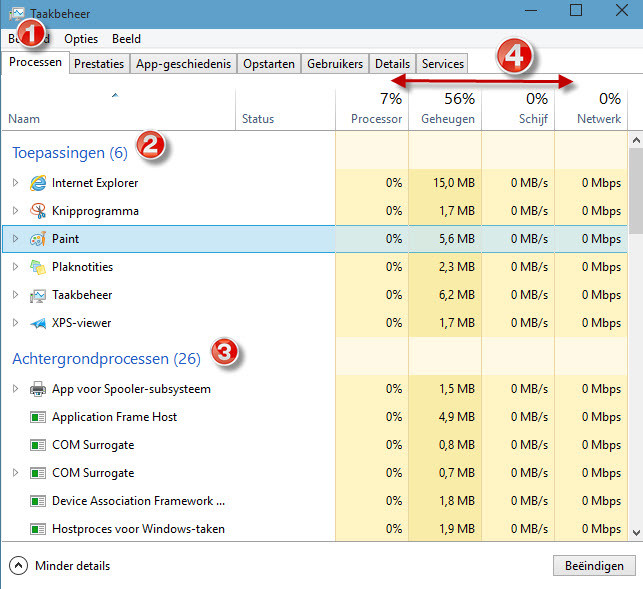Click the Application Frame Host icon
The height and width of the screenshot is (589, 643).
point(38,417)
